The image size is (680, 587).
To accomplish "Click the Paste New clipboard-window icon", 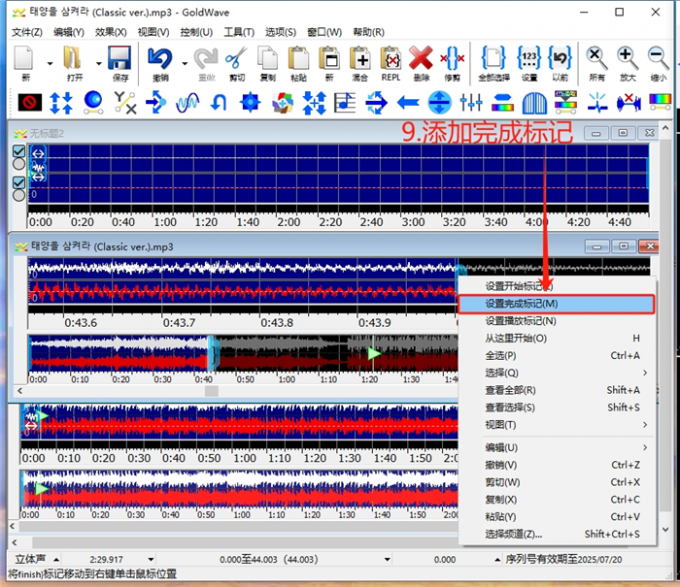I will tap(329, 58).
